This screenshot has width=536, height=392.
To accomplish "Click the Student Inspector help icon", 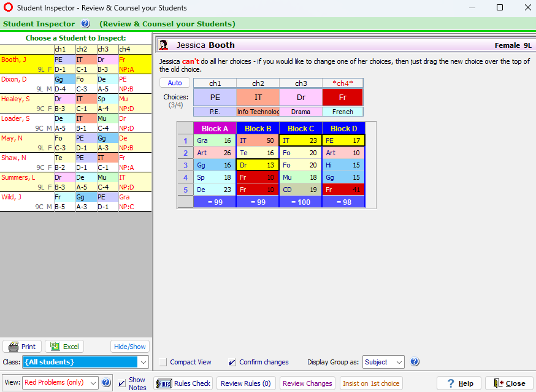I will pos(85,23).
